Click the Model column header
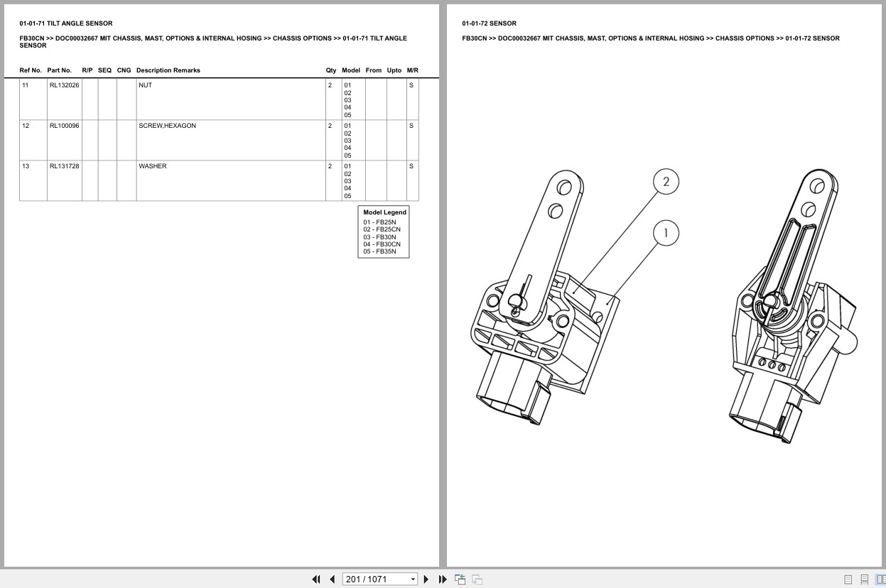The width and height of the screenshot is (886, 588). pyautogui.click(x=351, y=70)
